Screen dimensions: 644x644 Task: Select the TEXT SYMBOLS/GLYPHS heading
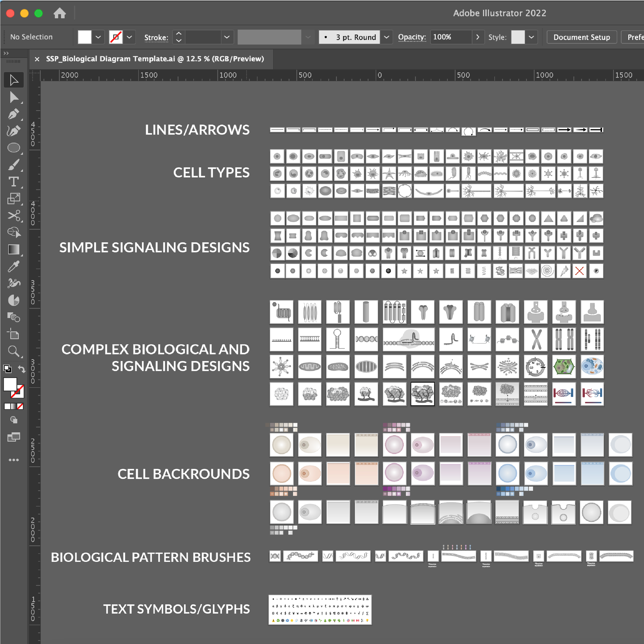click(x=176, y=609)
